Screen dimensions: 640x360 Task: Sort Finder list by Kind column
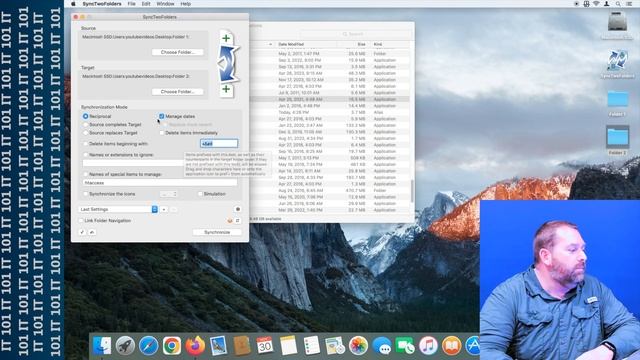click(x=378, y=44)
